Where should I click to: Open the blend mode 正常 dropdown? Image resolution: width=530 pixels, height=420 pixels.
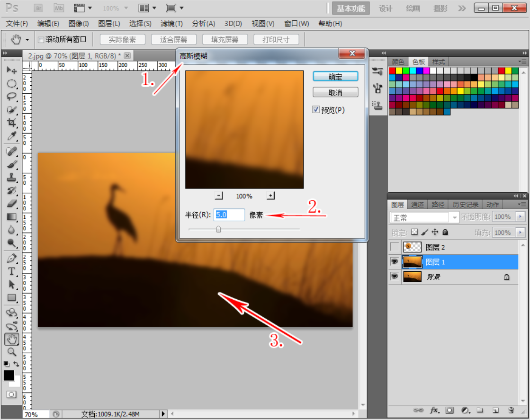(424, 217)
